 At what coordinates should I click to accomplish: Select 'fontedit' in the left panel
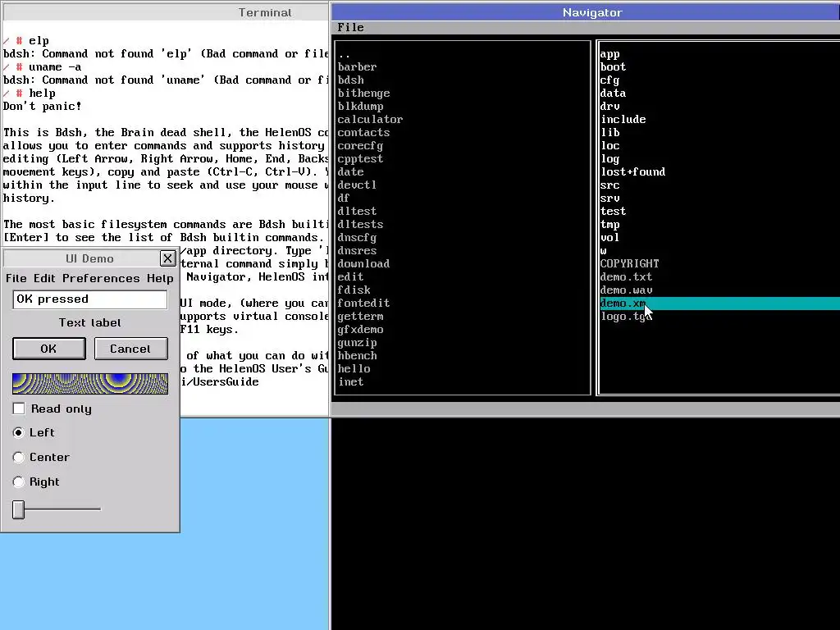click(463, 304)
